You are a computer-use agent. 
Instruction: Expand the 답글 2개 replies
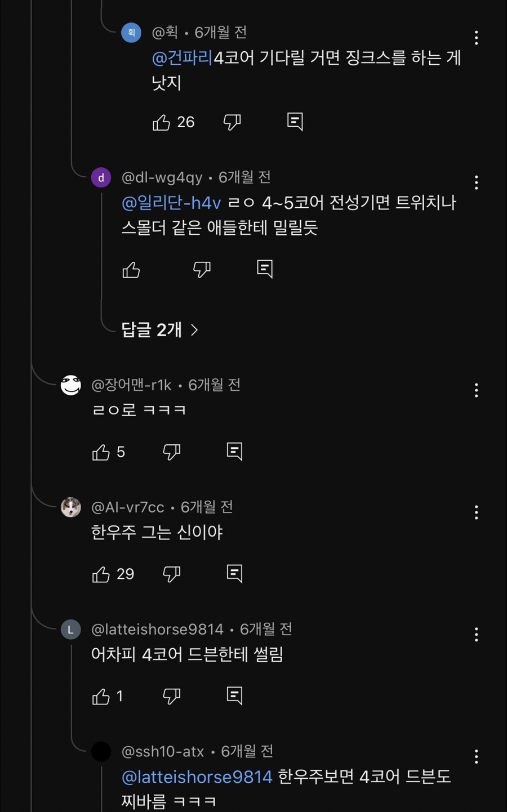pos(159,329)
